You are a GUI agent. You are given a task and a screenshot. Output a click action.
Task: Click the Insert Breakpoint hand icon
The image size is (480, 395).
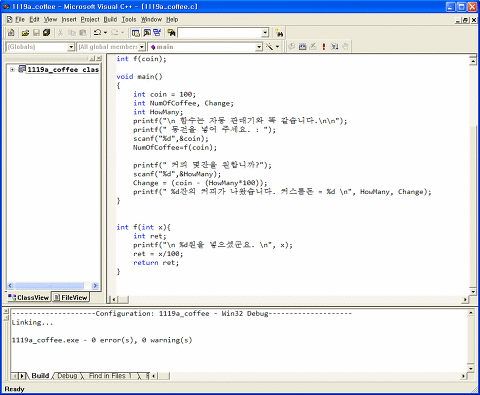click(x=345, y=47)
